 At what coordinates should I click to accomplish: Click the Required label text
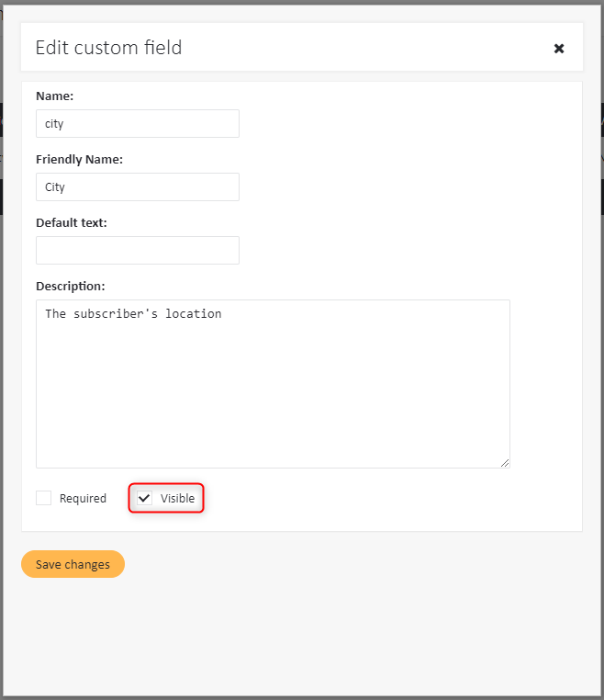click(x=83, y=498)
